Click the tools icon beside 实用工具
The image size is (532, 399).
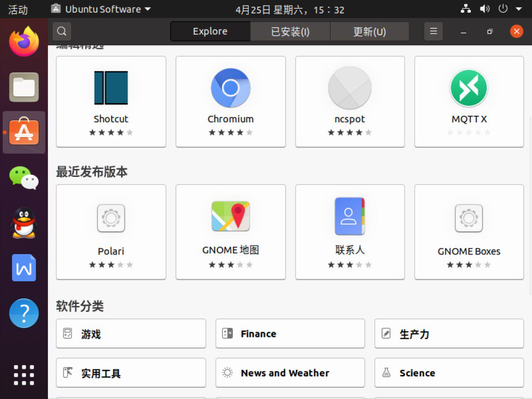pyautogui.click(x=68, y=373)
